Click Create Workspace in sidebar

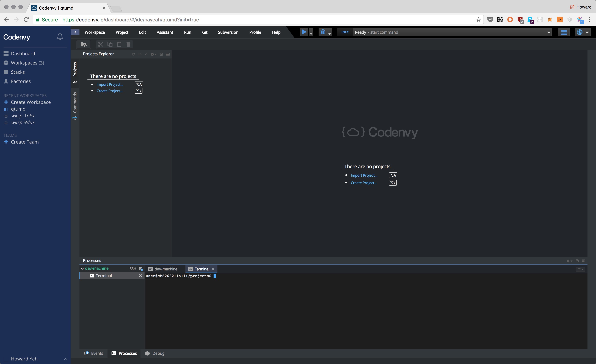coord(27,102)
